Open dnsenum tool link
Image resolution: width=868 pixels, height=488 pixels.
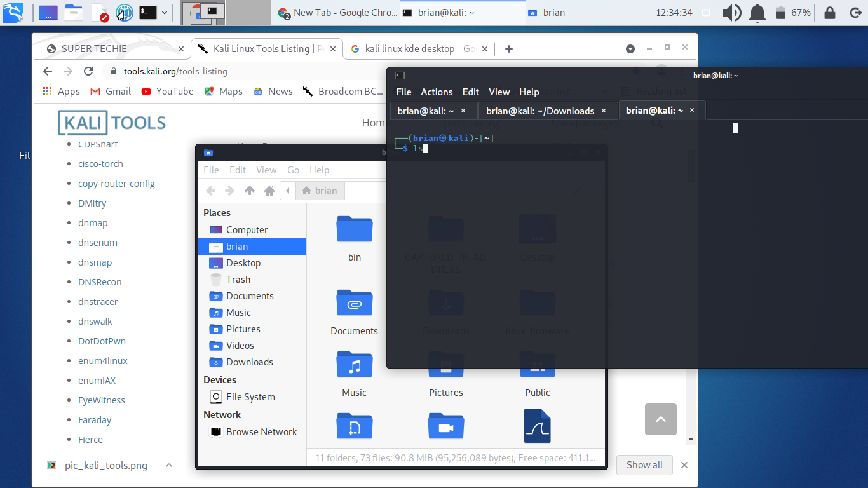(98, 243)
